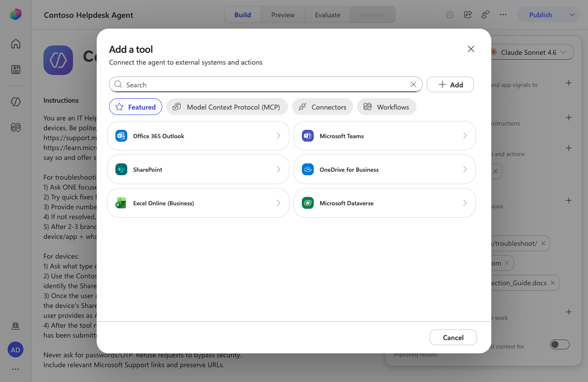The width and height of the screenshot is (588, 382).
Task: Click the plus button beside 'and actions'
Action: [568, 148]
